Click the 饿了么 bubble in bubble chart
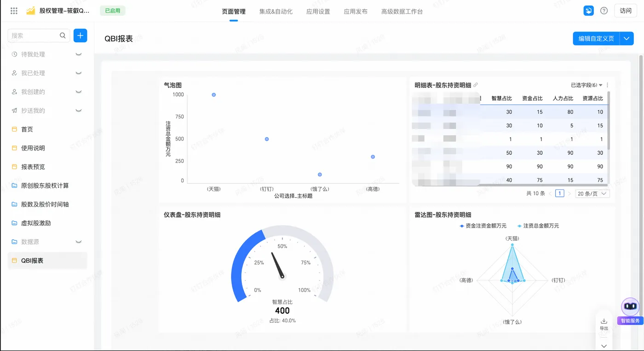 point(320,175)
